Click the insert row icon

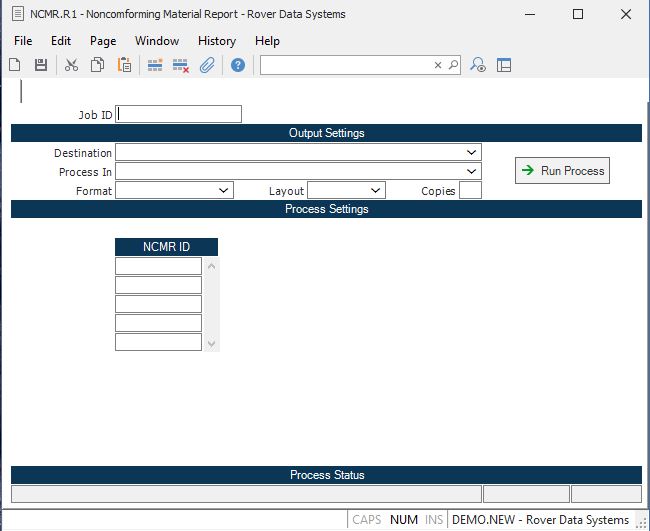point(155,65)
